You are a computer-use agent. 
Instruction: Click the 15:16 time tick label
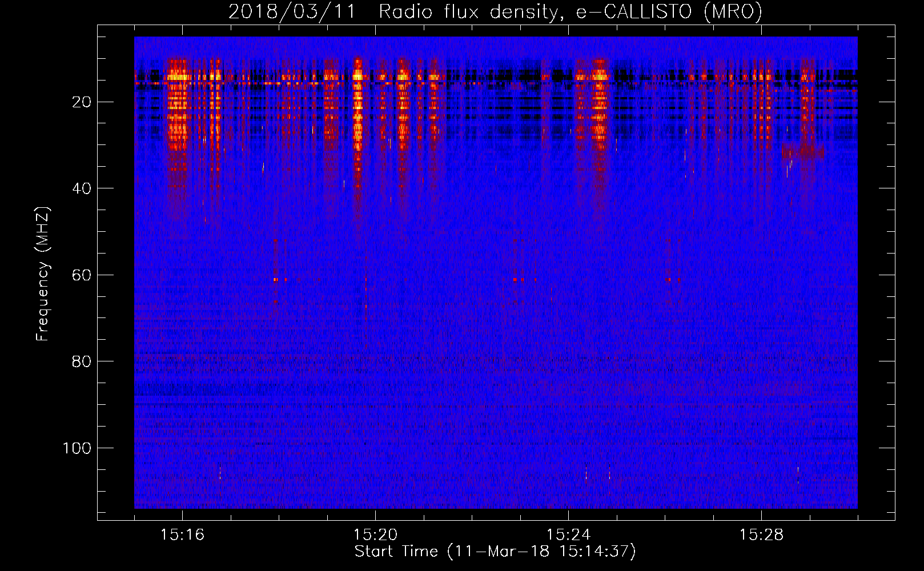pyautogui.click(x=182, y=534)
